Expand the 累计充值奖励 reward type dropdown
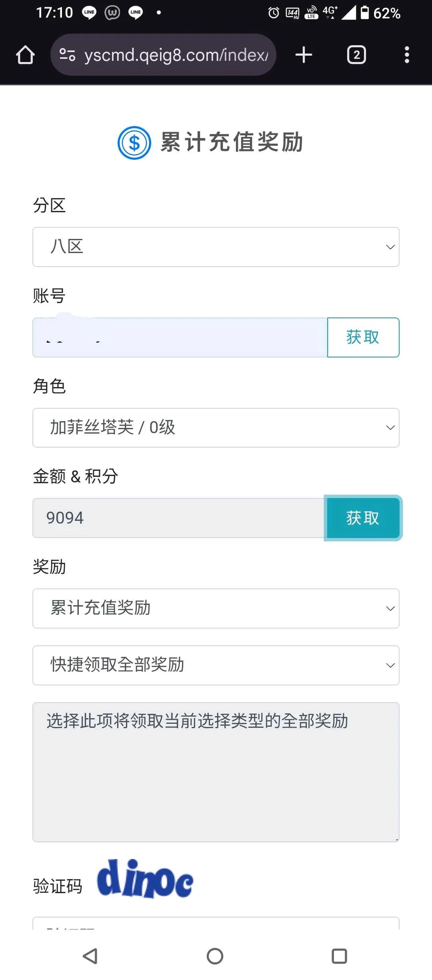 216,608
